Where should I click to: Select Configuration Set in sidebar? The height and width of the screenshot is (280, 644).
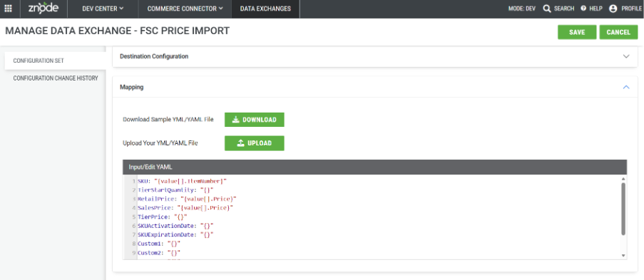click(55, 61)
